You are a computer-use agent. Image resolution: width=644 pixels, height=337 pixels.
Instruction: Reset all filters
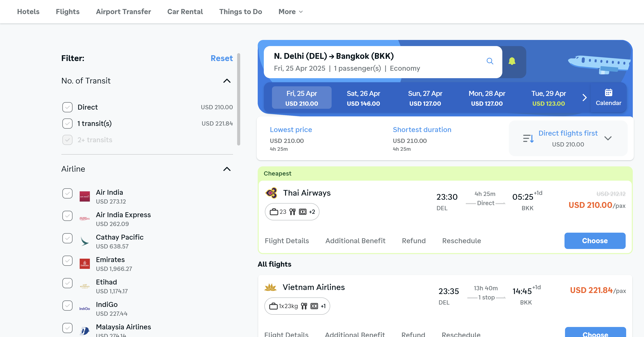pos(222,58)
